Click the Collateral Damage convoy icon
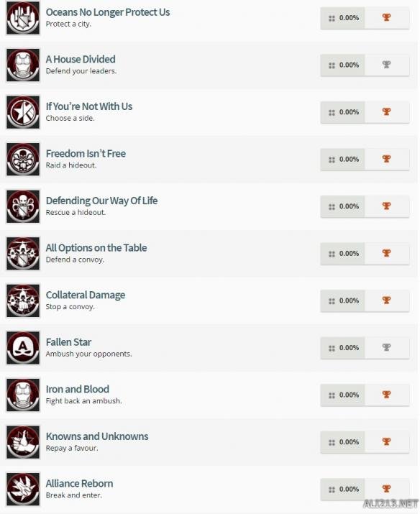Viewport: 420px width, 514px height. tap(23, 300)
